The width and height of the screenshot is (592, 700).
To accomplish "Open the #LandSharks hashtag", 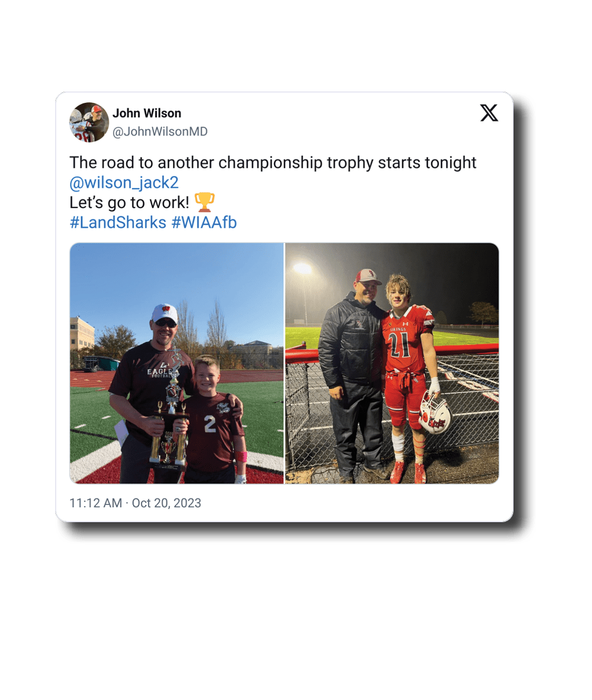I will [x=118, y=222].
